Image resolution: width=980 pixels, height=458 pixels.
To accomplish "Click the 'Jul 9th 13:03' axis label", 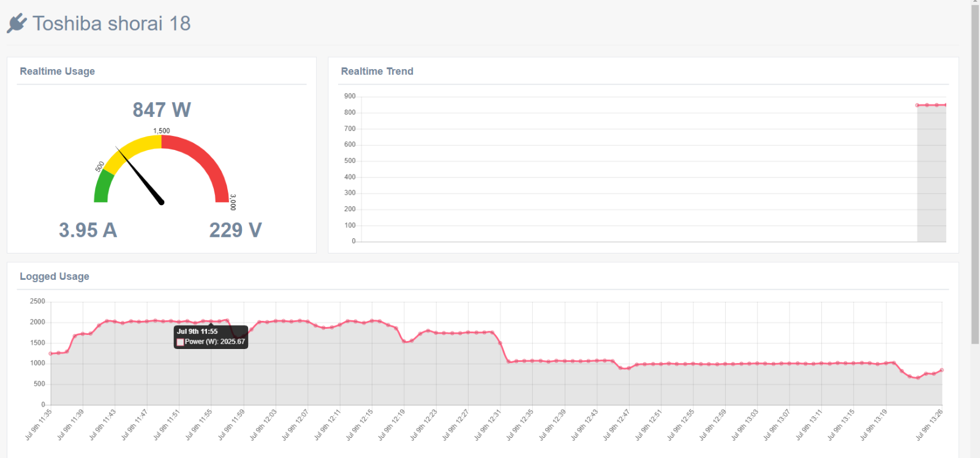I will click(745, 424).
